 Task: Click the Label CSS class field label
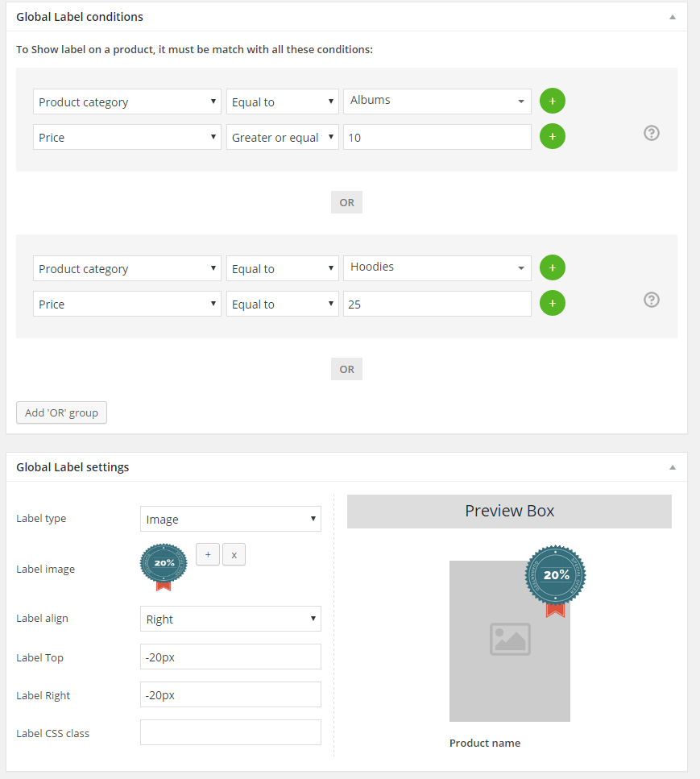point(52,733)
